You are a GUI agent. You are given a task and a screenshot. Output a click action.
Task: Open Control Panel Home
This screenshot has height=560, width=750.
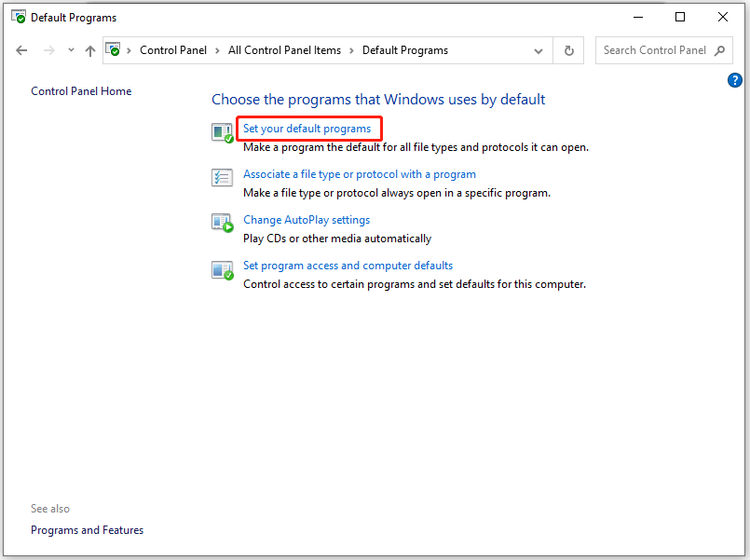(81, 91)
